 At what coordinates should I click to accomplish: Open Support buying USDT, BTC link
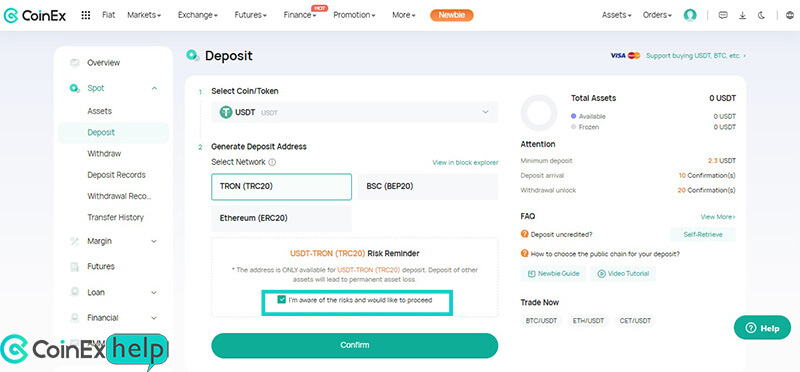coord(696,56)
